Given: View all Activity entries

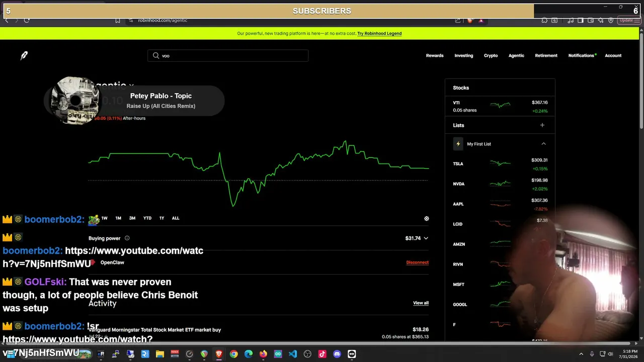Looking at the screenshot, I should pyautogui.click(x=421, y=303).
